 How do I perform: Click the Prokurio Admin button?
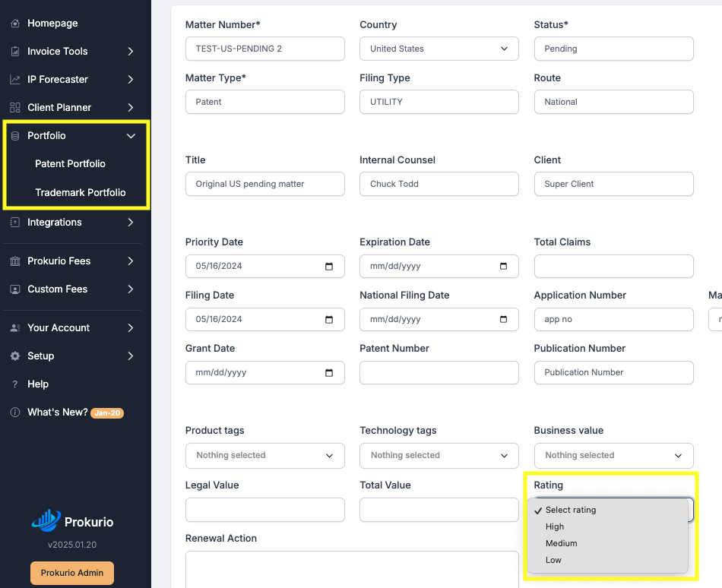tap(72, 573)
